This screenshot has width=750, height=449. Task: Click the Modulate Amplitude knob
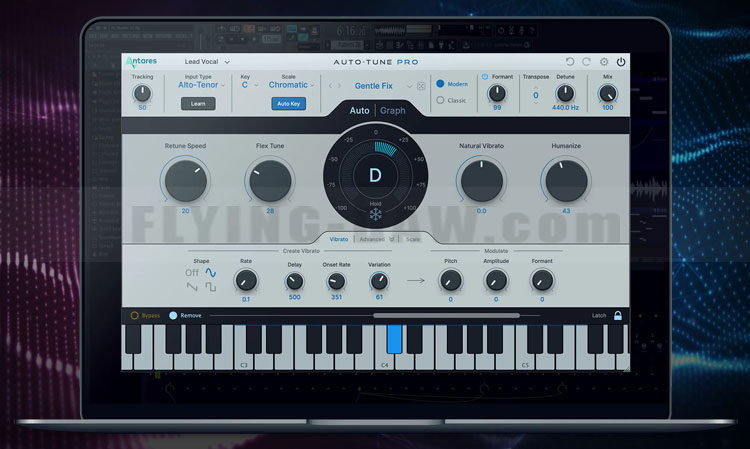[x=496, y=281]
